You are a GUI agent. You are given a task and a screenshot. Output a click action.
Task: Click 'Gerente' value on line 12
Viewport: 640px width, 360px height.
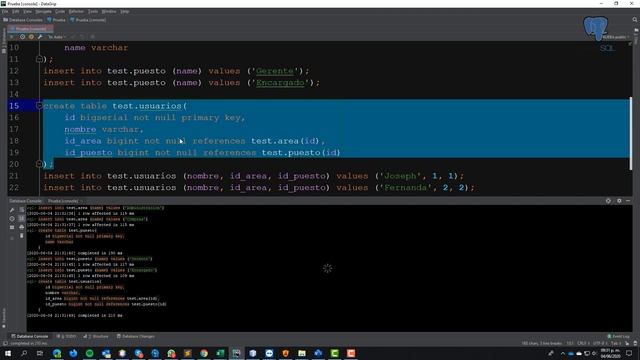coord(275,71)
